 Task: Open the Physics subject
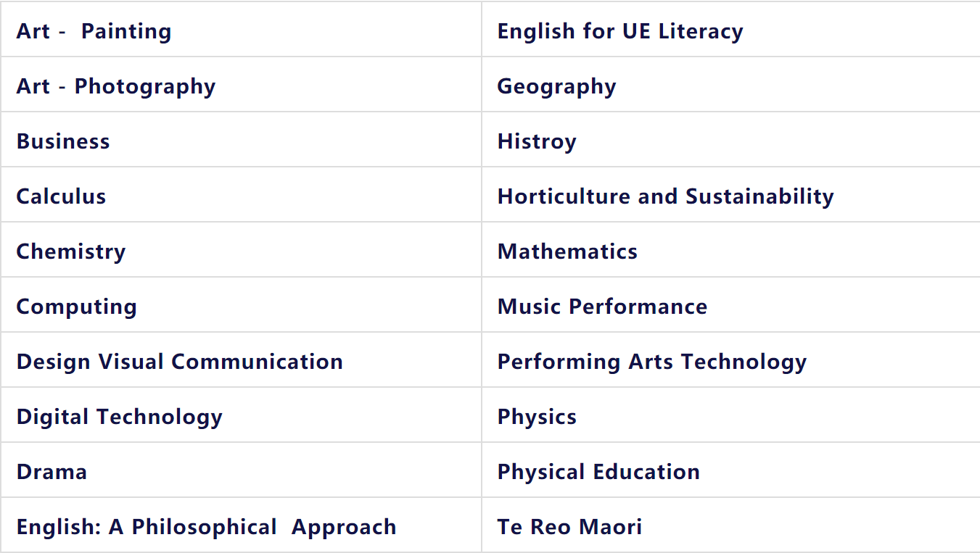point(537,417)
